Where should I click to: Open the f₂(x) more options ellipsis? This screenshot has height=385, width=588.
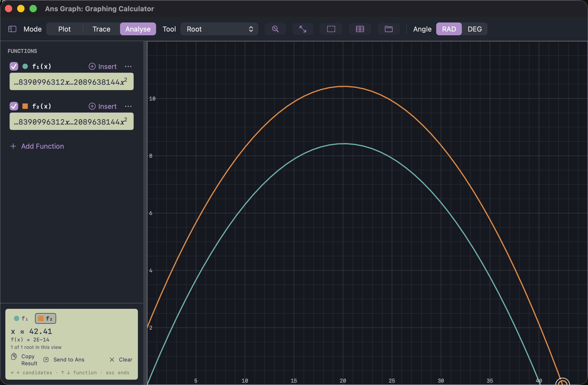pyautogui.click(x=128, y=106)
